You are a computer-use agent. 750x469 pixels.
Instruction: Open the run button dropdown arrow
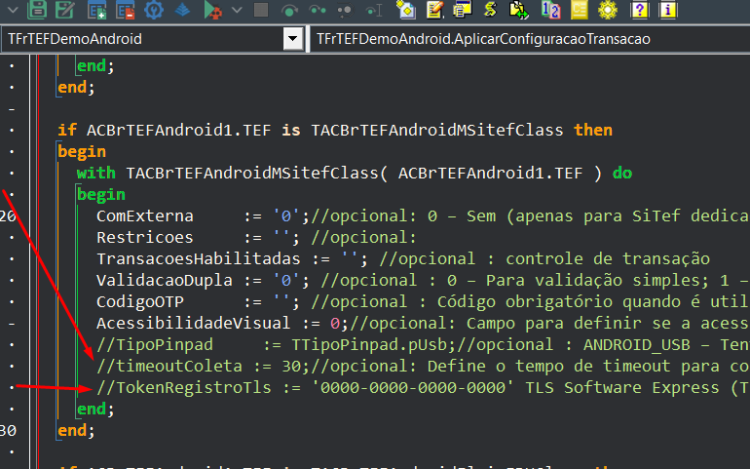point(237,10)
